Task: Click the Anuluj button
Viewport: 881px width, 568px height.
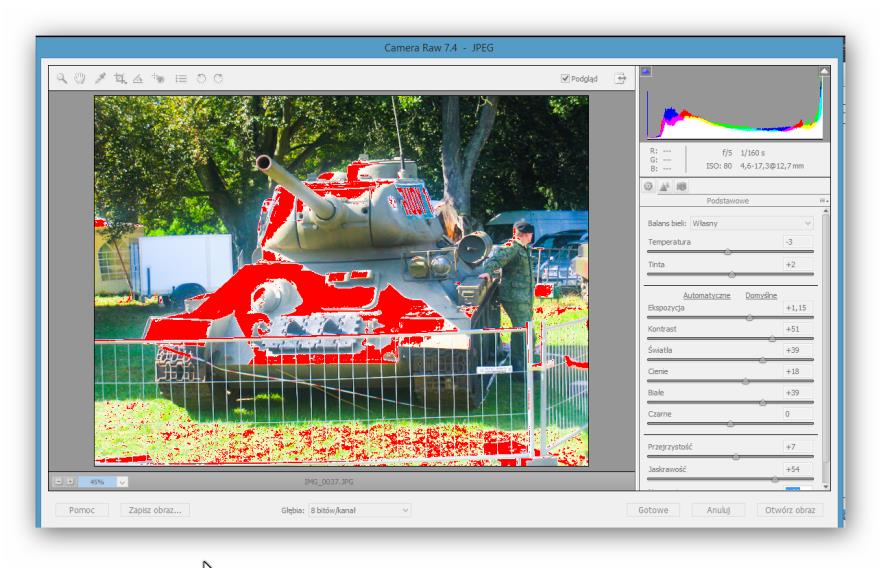Action: [x=718, y=510]
